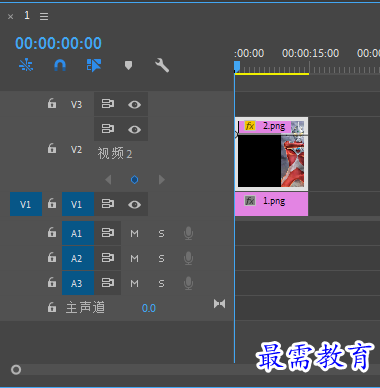Toggle A2 track targeting
This screenshot has width=380, height=388.
click(x=78, y=258)
